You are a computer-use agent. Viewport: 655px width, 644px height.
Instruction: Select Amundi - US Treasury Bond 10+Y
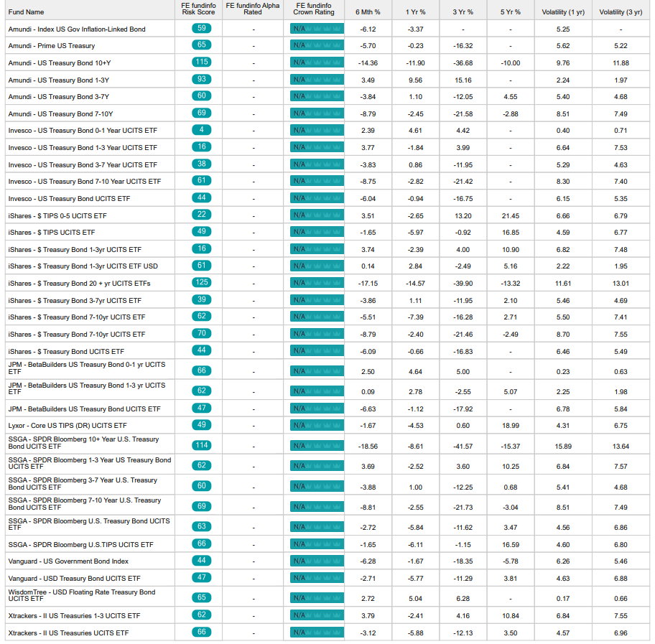pos(60,63)
